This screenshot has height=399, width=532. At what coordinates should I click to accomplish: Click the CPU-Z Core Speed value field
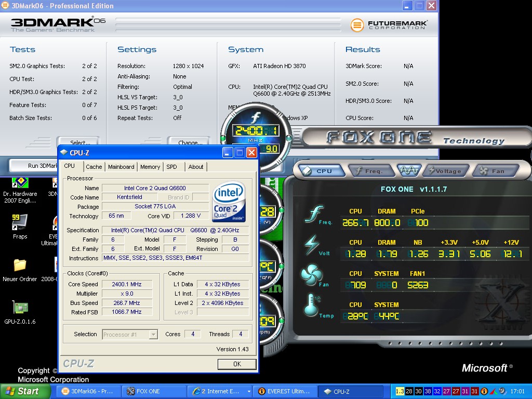[x=127, y=284]
